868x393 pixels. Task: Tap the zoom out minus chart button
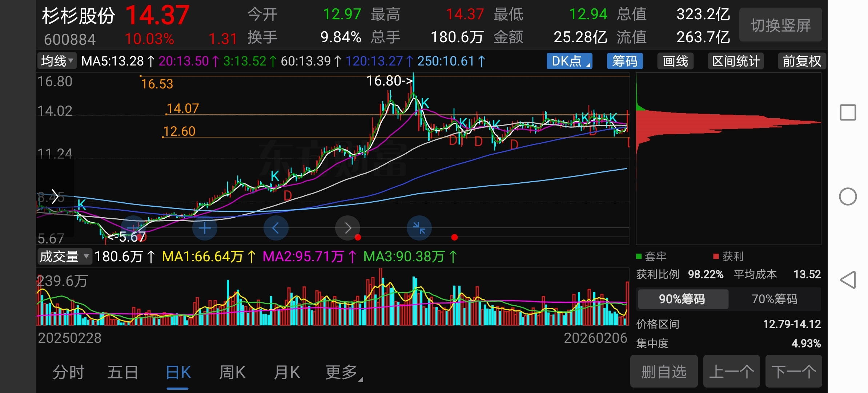click(x=133, y=228)
